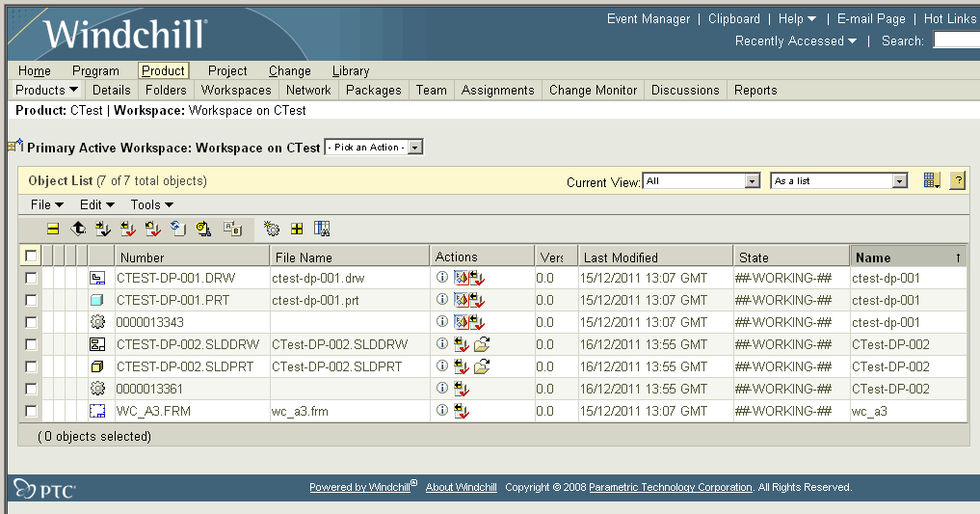Check the box for 0000013343
This screenshot has width=980, height=514.
click(31, 322)
